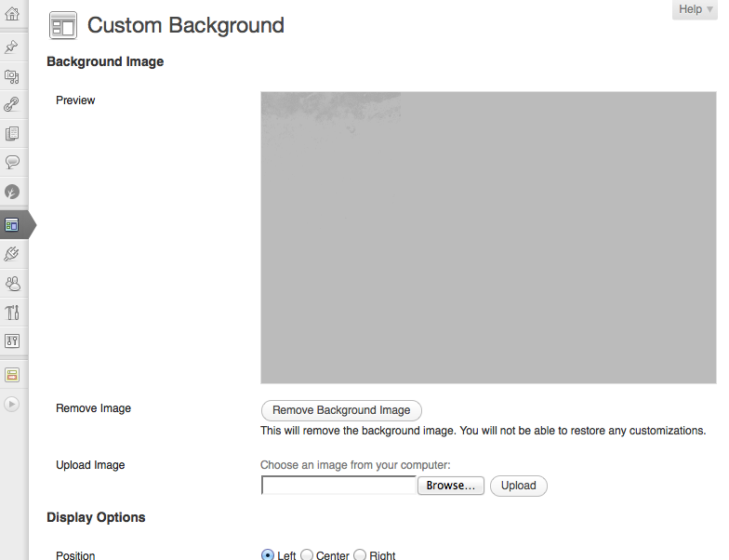Select Right position radio button

[360, 555]
